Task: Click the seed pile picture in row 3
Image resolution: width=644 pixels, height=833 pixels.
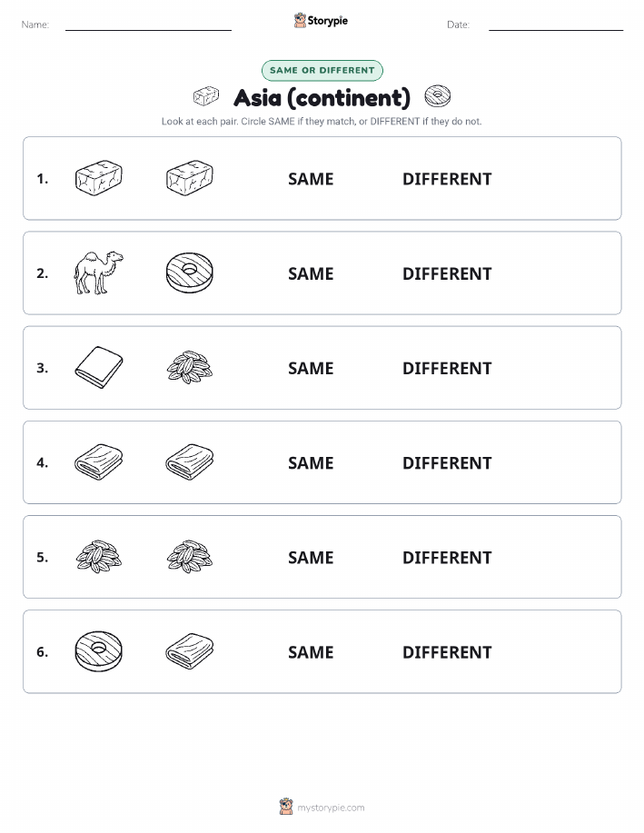Action: (190, 367)
